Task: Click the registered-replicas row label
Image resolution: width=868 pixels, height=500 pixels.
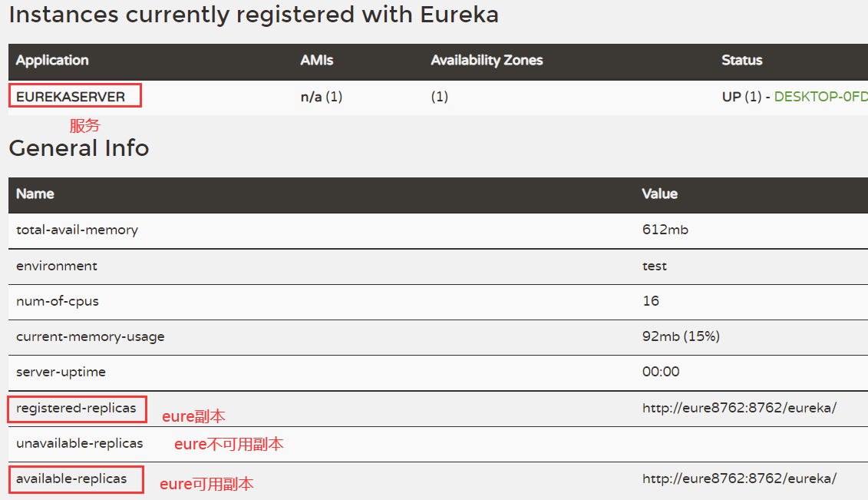Action: 76,409
